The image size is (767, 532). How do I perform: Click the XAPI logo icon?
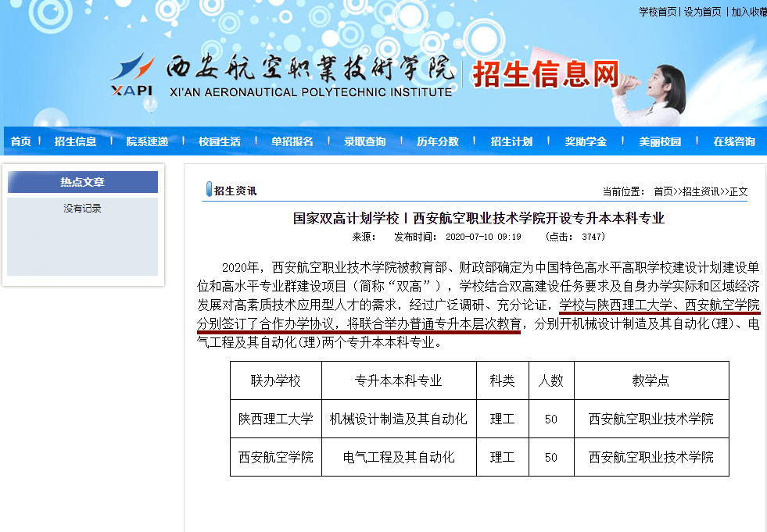[131, 74]
